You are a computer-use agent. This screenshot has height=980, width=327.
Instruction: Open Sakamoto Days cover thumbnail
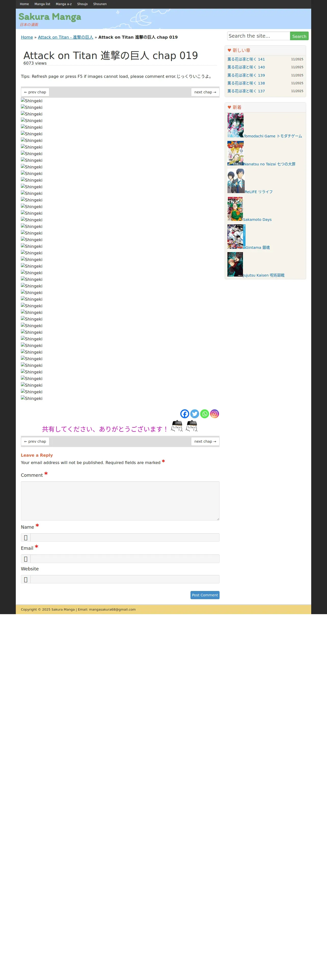coord(235,209)
